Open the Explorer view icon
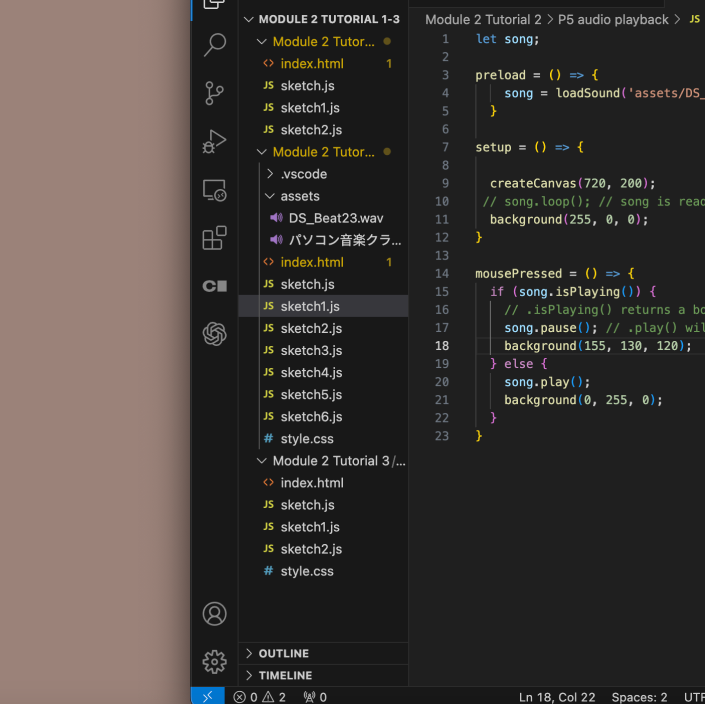 click(214, 4)
